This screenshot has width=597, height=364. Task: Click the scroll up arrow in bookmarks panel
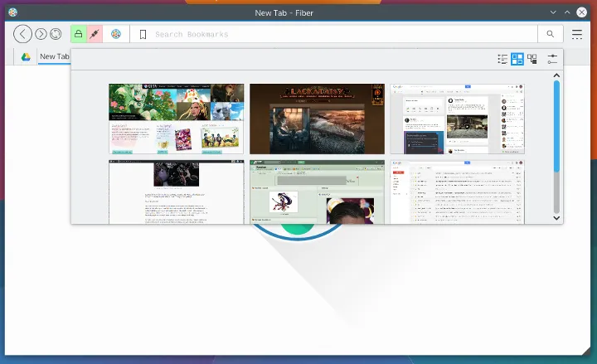tap(556, 75)
